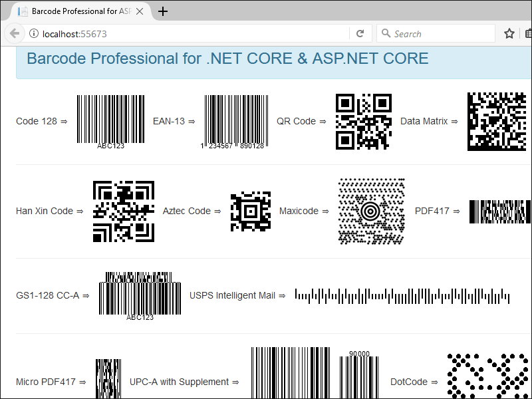This screenshot has height=399, width=532.
Task: Click the Aztec Code image
Action: 251,211
